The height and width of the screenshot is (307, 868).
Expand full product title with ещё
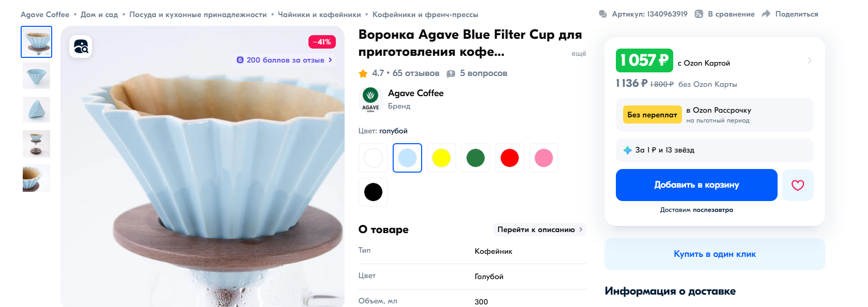coord(579,53)
